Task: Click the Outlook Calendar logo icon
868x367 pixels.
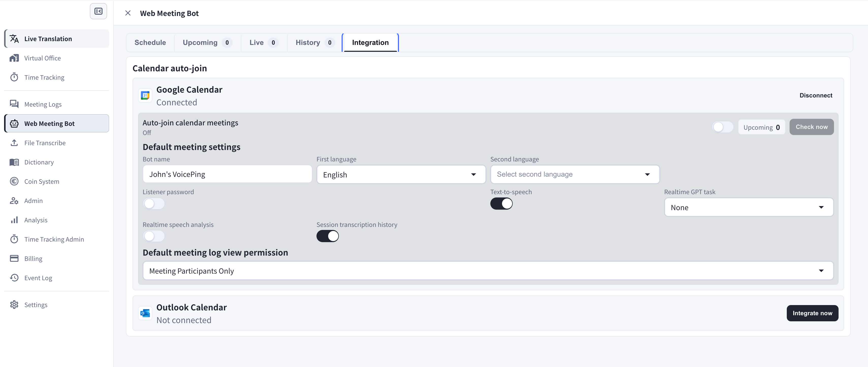Action: tap(145, 313)
